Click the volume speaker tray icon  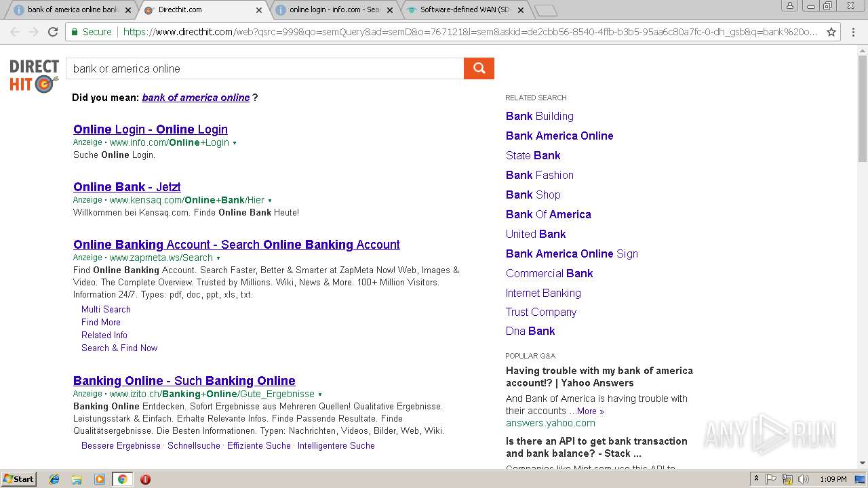coord(803,479)
